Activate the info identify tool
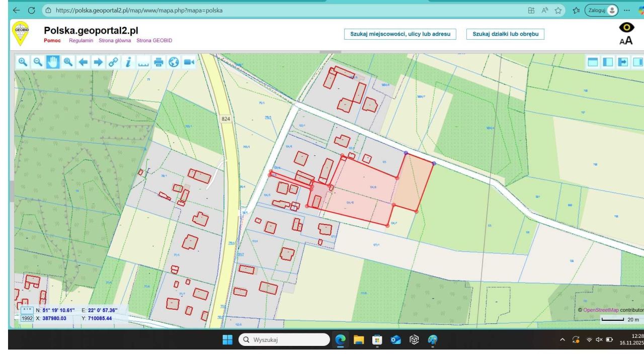Image resolution: width=644 pixels, height=362 pixels. [x=128, y=62]
